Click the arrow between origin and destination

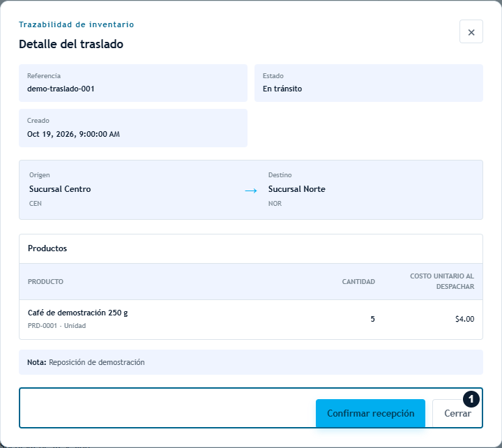(x=251, y=191)
